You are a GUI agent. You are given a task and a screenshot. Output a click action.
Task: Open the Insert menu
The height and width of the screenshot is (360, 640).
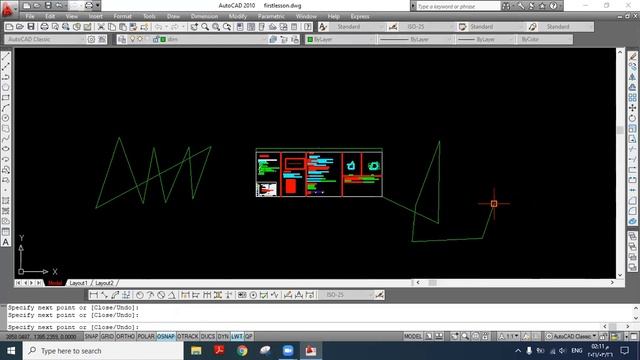coord(96,16)
